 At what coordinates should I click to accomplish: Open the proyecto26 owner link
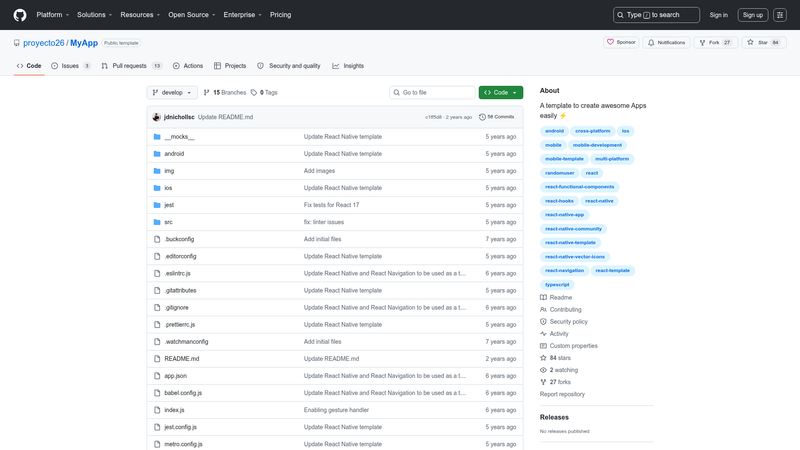pyautogui.click(x=43, y=43)
